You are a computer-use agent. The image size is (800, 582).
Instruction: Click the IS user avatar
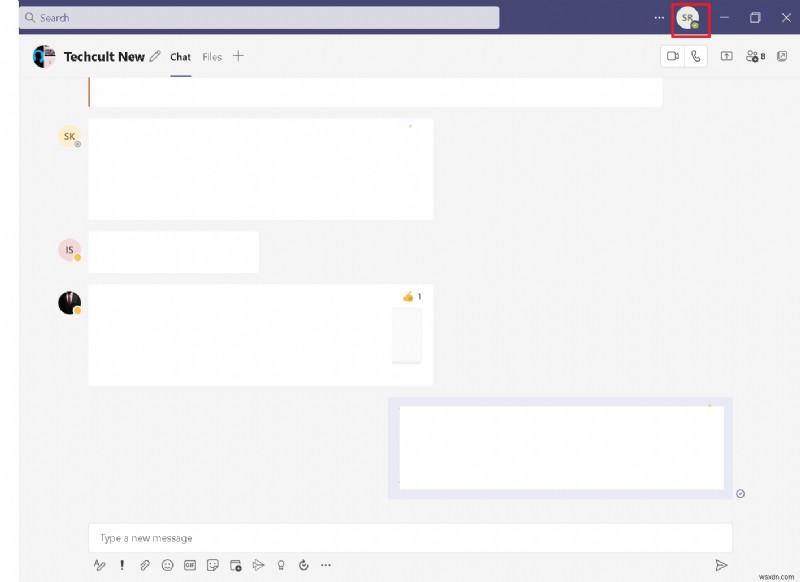(x=69, y=250)
